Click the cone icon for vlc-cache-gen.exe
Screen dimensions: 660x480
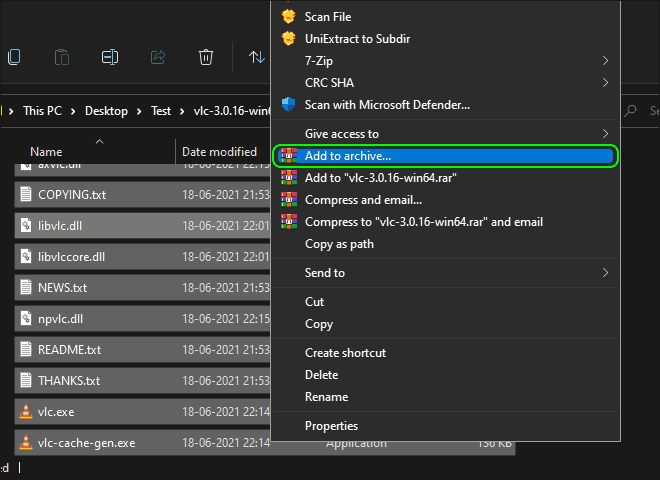(26, 443)
